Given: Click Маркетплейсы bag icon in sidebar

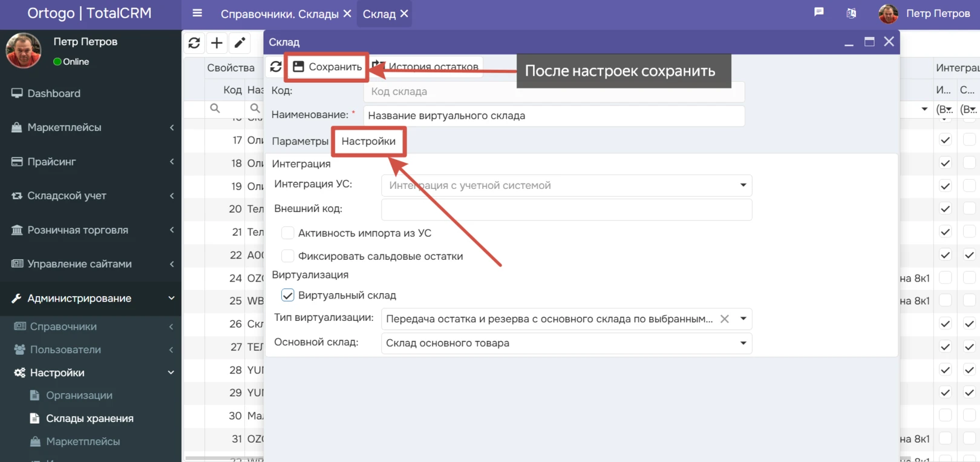Looking at the screenshot, I should [x=17, y=127].
